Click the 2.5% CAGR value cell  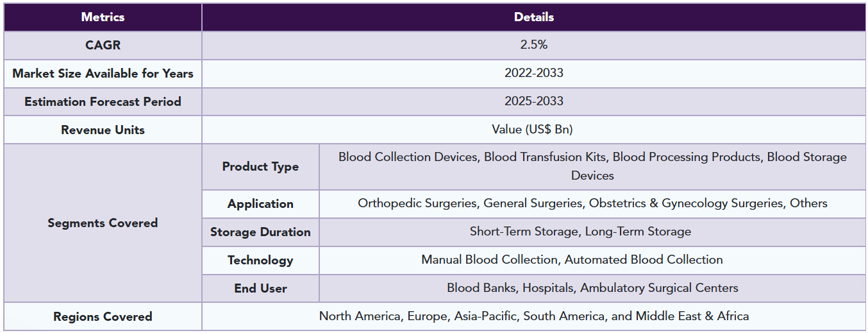click(x=534, y=46)
